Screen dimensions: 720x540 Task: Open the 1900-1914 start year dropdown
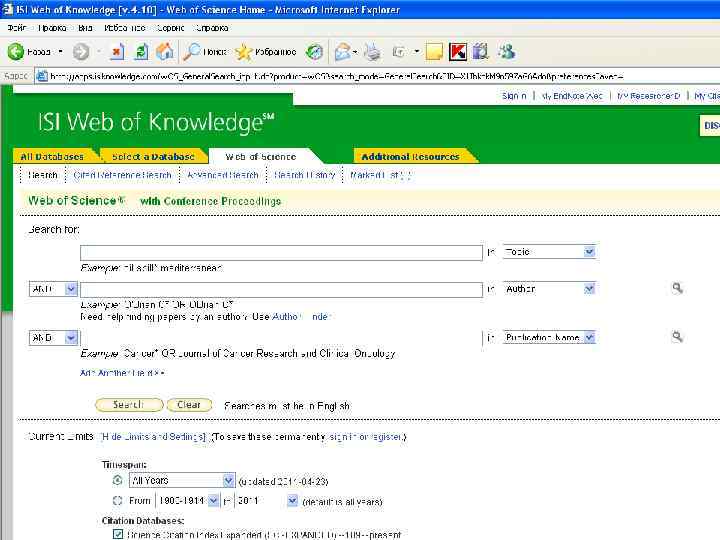click(x=213, y=501)
